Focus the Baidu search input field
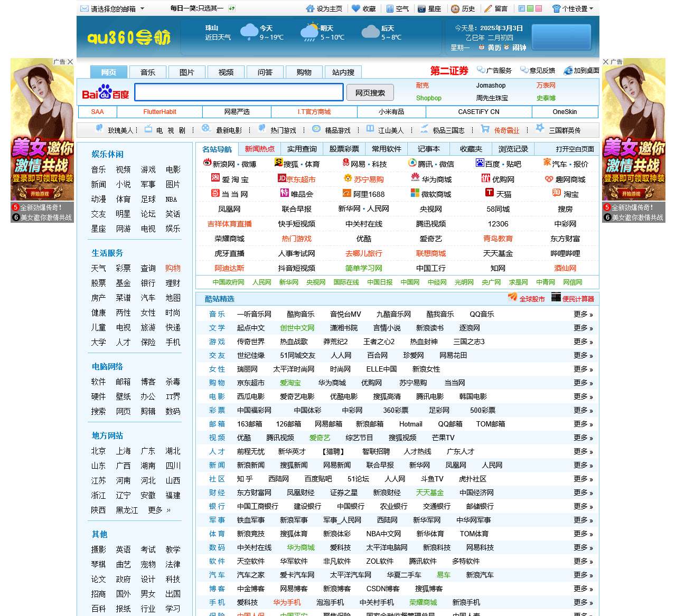This screenshot has width=676, height=616. point(239,92)
